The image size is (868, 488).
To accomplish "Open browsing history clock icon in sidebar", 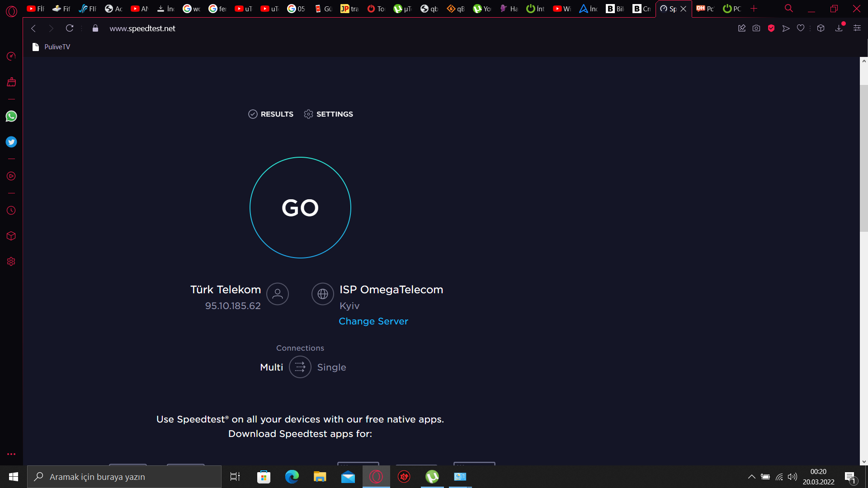I will coord(11,211).
